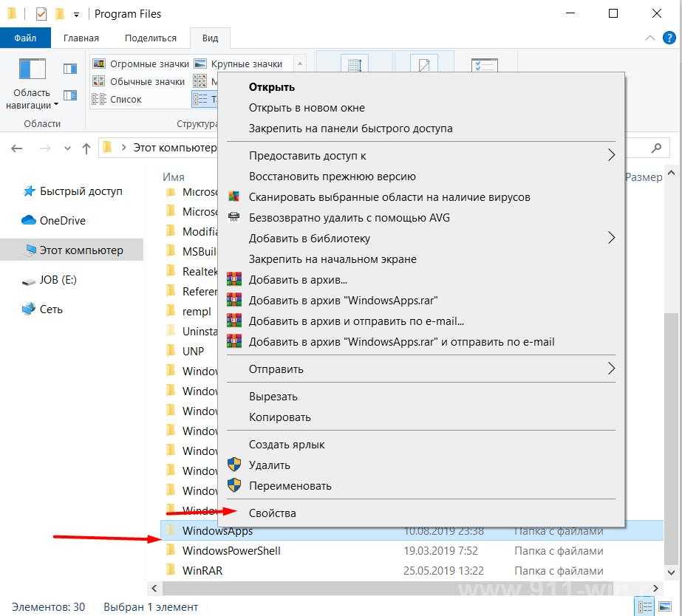Expand the Отправить submenu arrow

pos(610,369)
